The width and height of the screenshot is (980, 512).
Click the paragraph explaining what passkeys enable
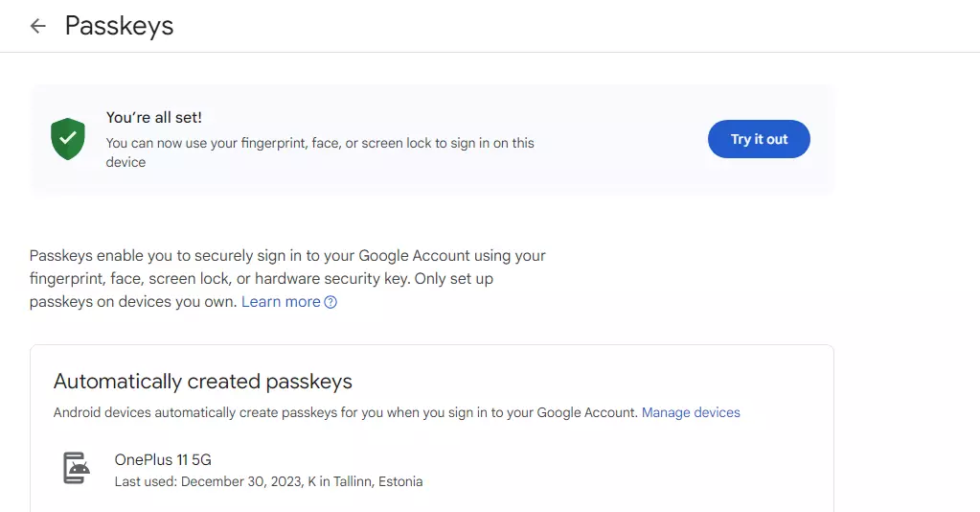click(x=287, y=278)
